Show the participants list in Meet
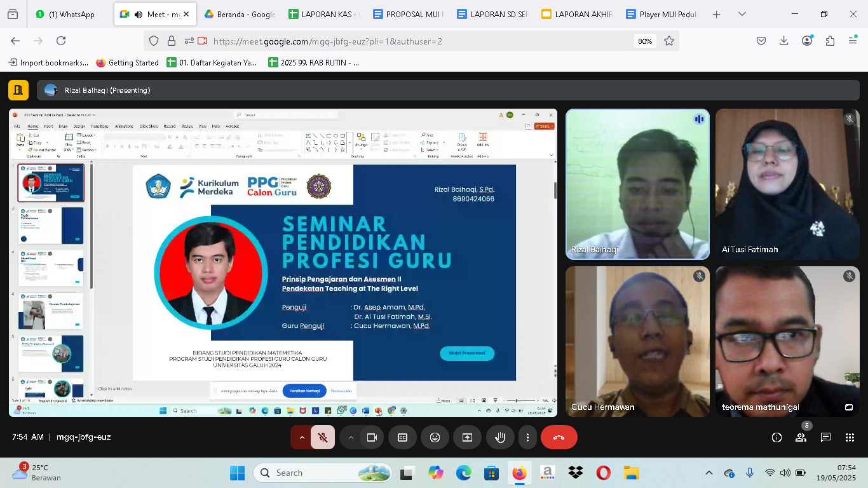This screenshot has width=868, height=488. click(x=801, y=437)
